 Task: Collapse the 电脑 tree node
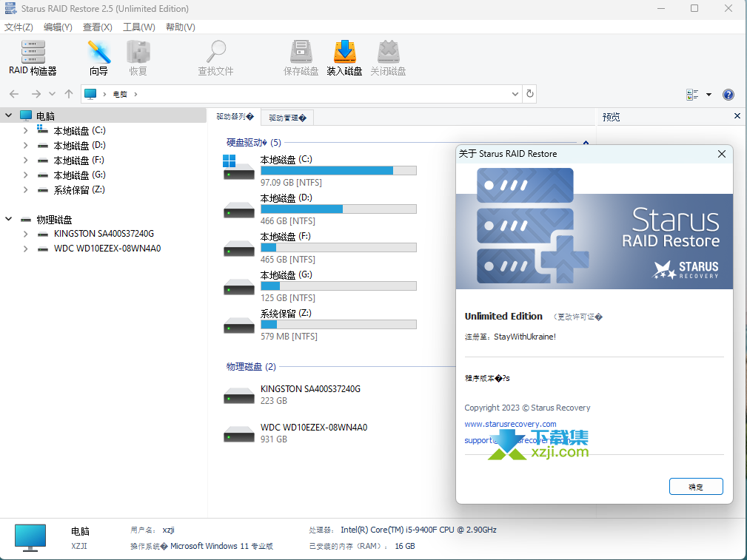coord(9,115)
